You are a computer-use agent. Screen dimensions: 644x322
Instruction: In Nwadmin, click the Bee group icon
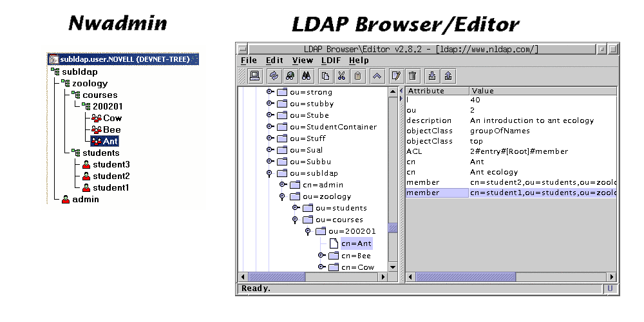pos(97,130)
